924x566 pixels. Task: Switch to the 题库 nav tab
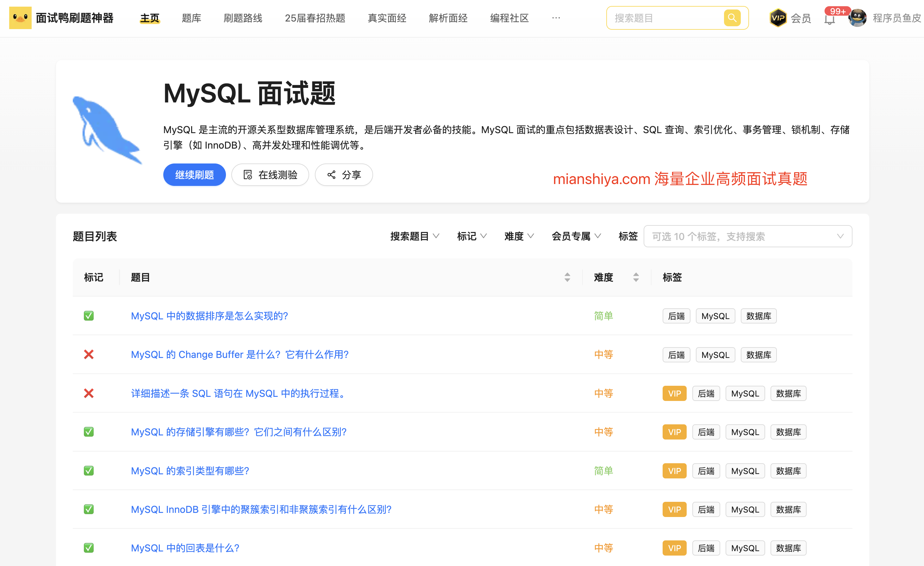[191, 18]
